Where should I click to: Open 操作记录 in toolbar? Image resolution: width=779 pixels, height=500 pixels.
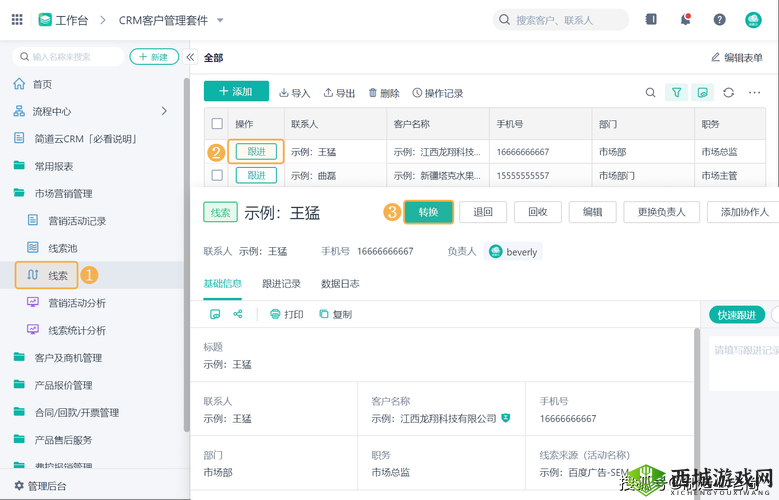(x=438, y=93)
